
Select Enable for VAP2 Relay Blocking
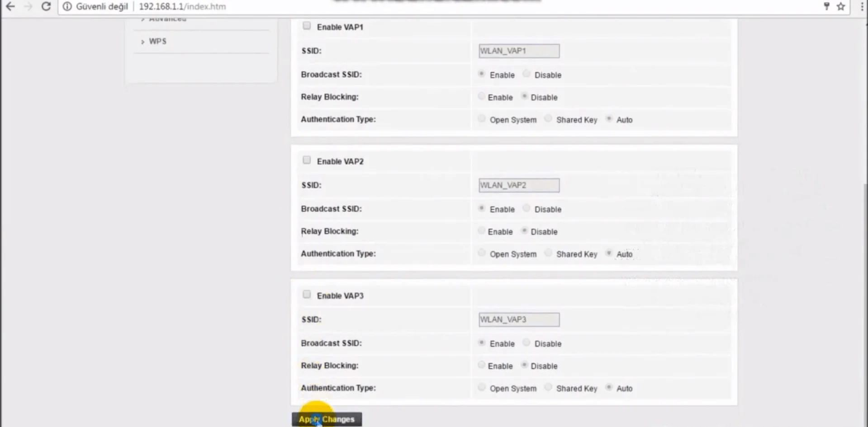tap(482, 230)
